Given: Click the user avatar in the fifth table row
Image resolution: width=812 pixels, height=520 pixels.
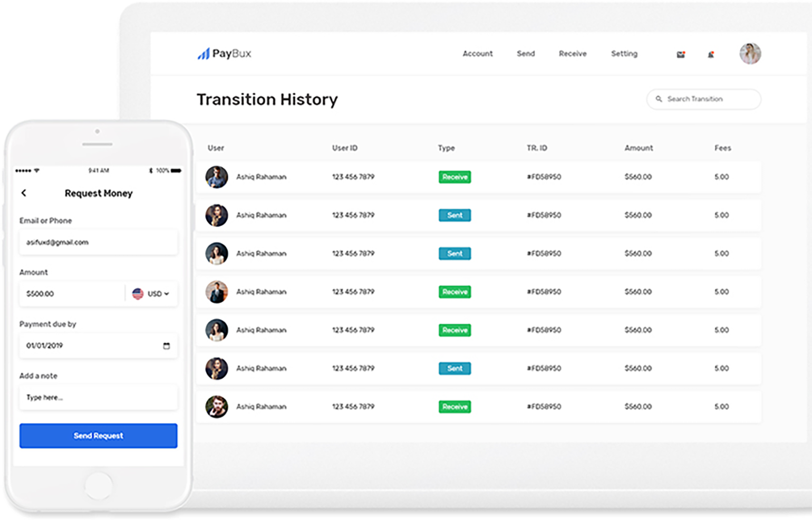Looking at the screenshot, I should tap(217, 330).
